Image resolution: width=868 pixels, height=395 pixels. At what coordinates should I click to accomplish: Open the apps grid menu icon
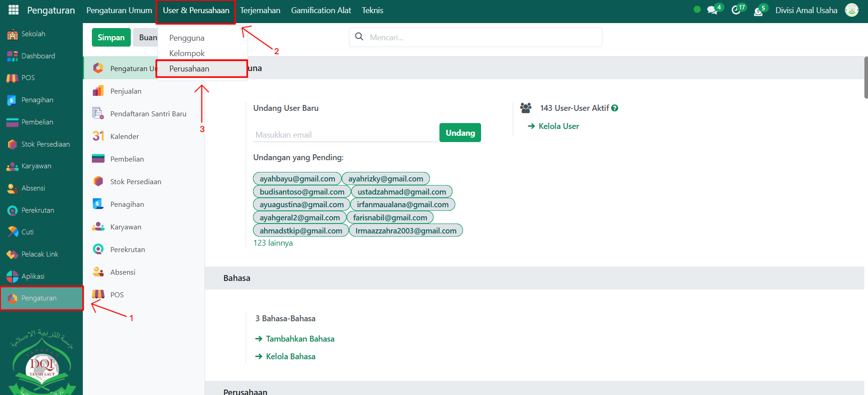click(x=14, y=10)
